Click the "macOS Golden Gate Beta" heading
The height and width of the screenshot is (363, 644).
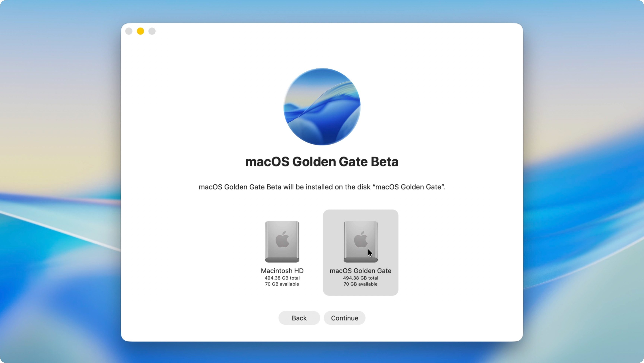click(x=322, y=162)
